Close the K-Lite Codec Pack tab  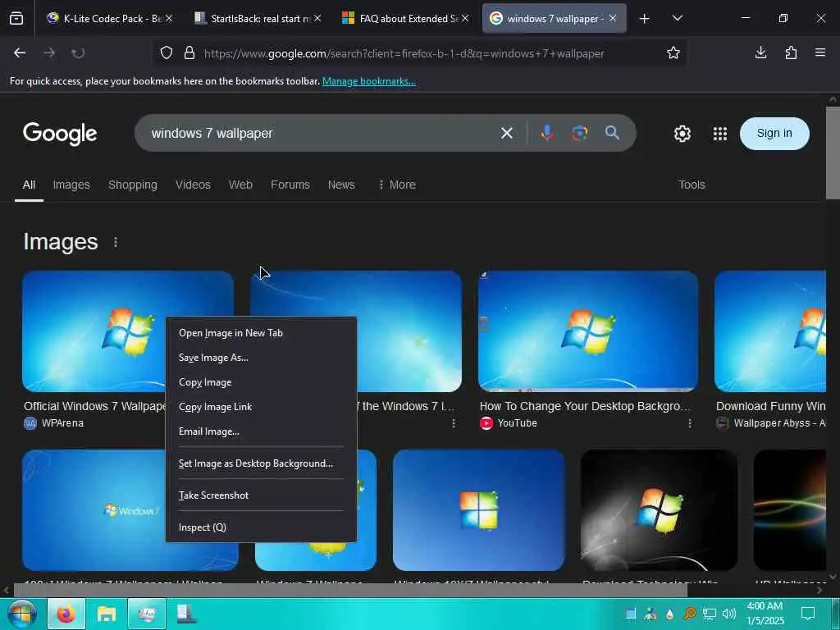coord(169,18)
